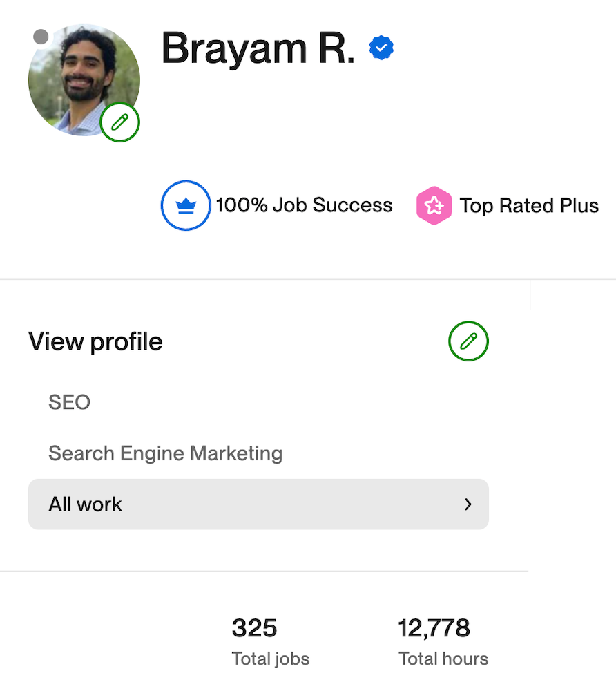Switch to the SEO specialized profile
Screen dimensions: 616x680
(69, 402)
